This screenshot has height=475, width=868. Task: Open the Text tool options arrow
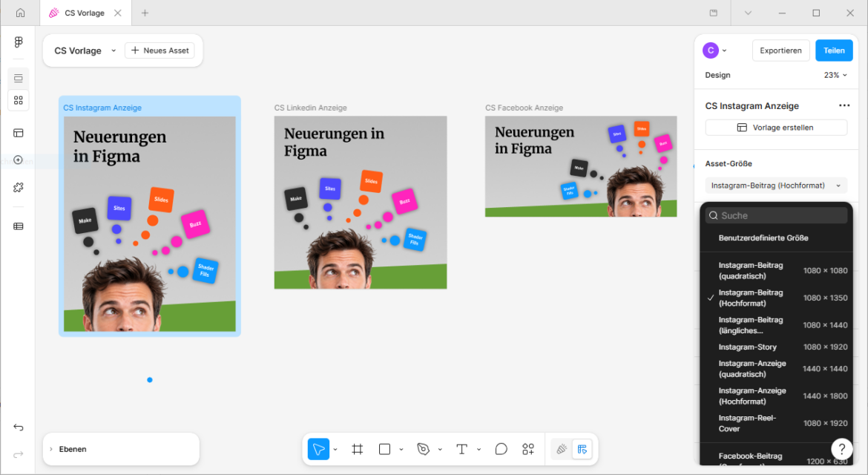pyautogui.click(x=479, y=449)
